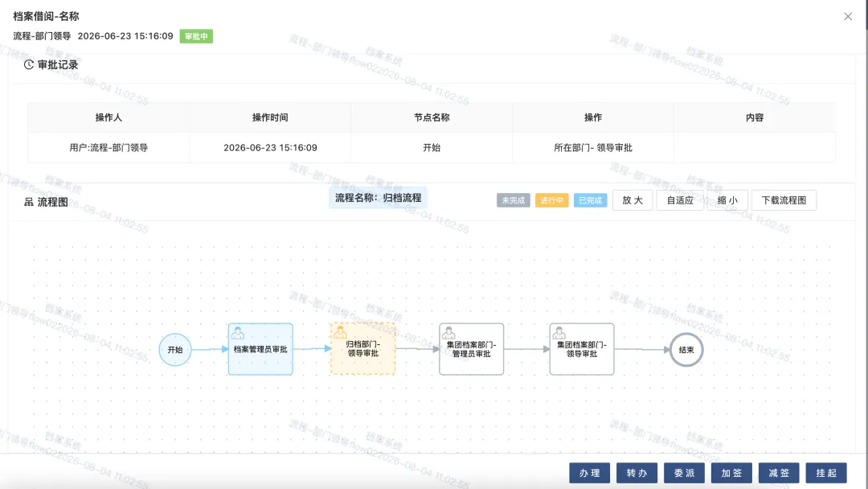Viewport: 868px width, 489px height.
Task: Click the 办理 handle button
Action: [x=590, y=473]
